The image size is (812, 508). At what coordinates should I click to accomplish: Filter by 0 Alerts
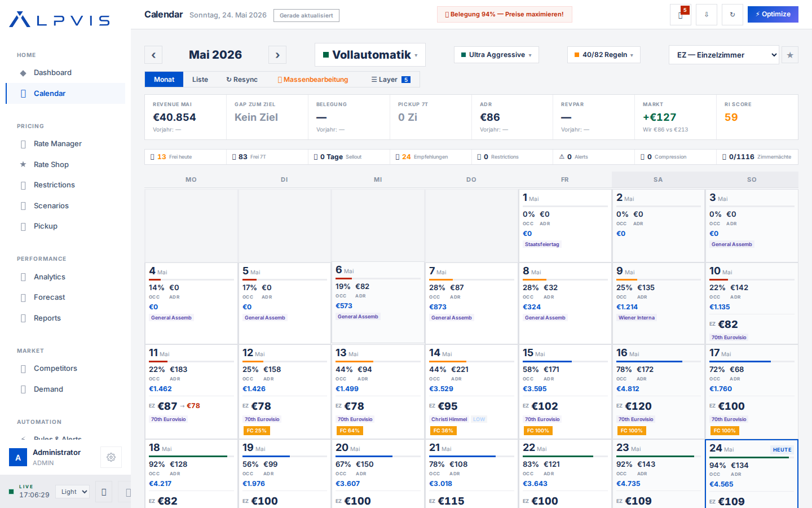click(x=594, y=157)
